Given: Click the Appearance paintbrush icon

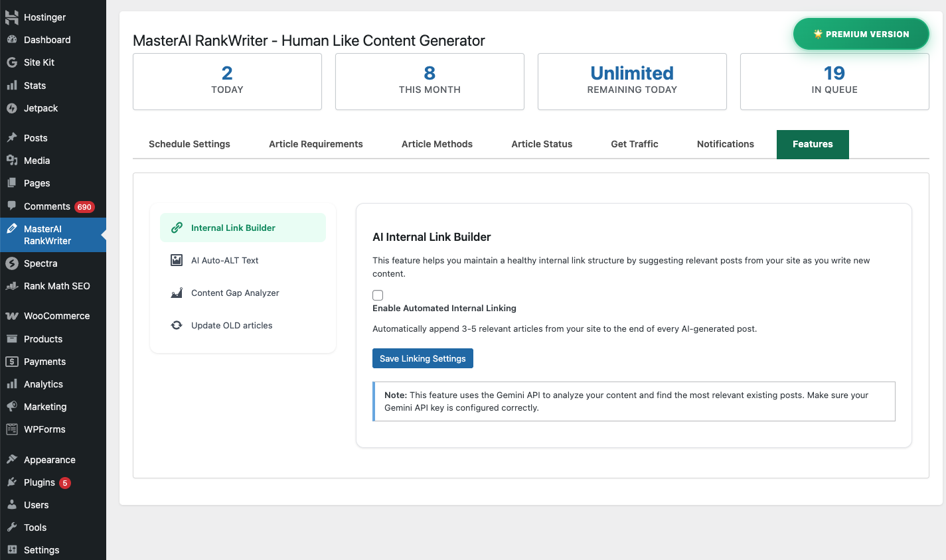Looking at the screenshot, I should click(12, 460).
